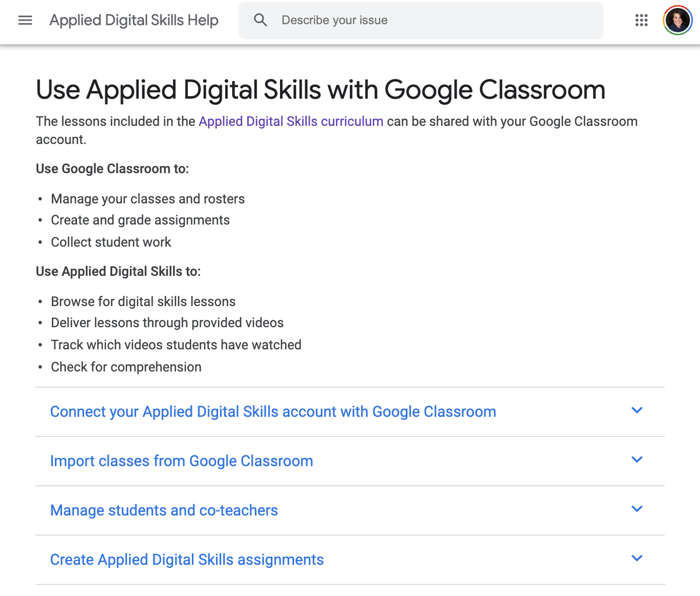
Task: Click chevron beside Connect your account row
Action: (x=637, y=411)
